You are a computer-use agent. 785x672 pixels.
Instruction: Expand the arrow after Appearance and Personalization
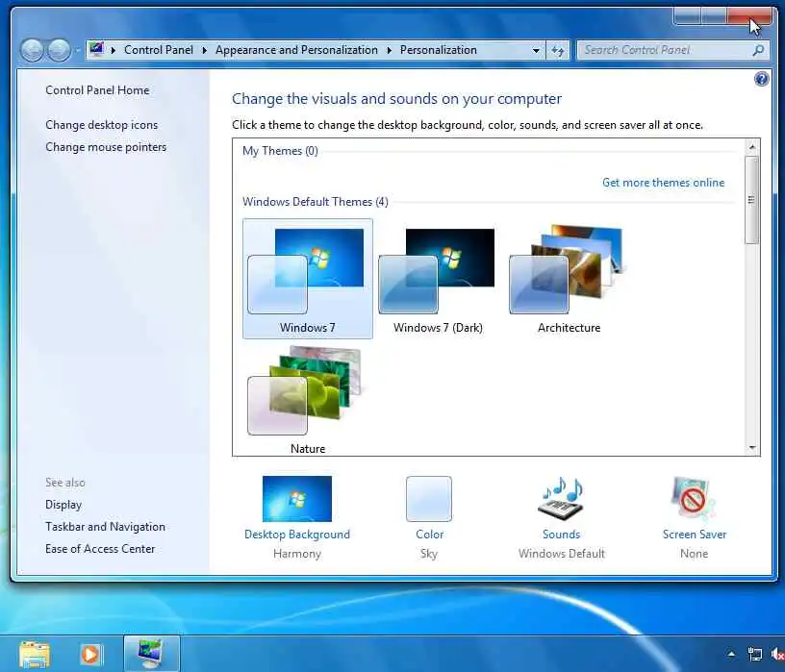389,50
